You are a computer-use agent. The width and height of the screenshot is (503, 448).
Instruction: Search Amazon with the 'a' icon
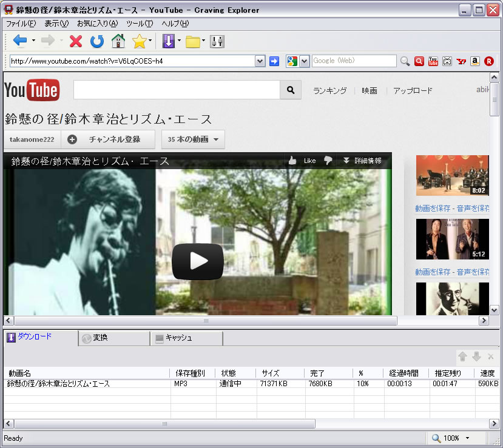coord(475,61)
